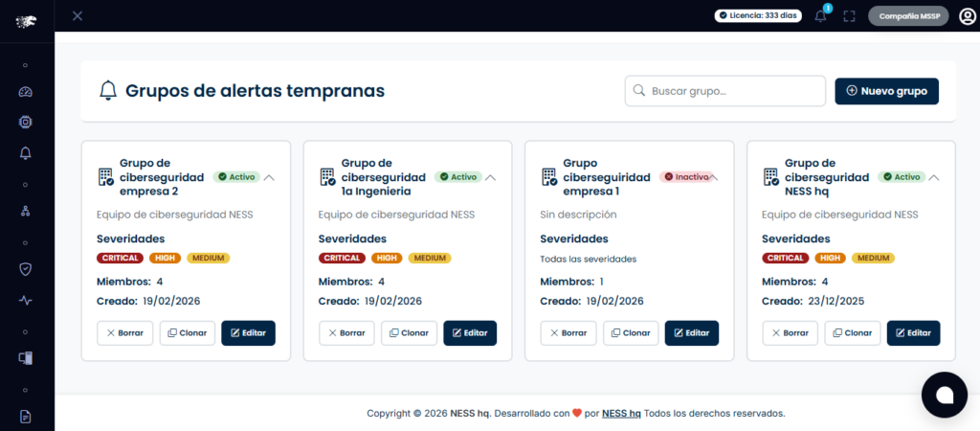Open the user profile avatar icon
The width and height of the screenshot is (980, 431).
tap(967, 16)
